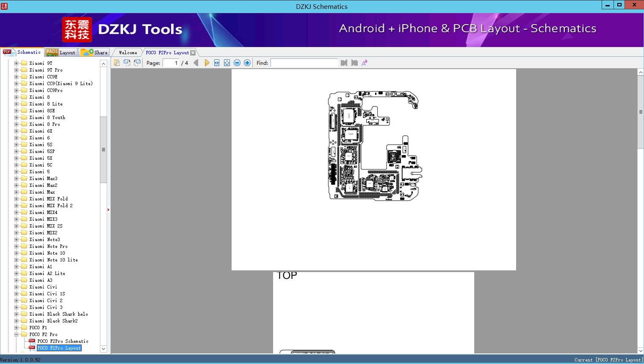Screen dimensions: 644x364
Task: Click the Xiaomi A1 folder icon
Action: point(24,267)
